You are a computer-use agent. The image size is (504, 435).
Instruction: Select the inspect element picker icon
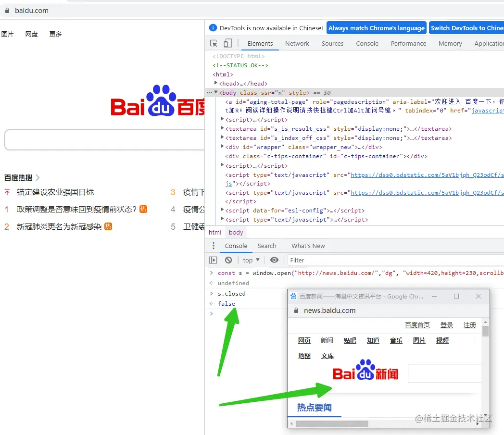(x=214, y=43)
